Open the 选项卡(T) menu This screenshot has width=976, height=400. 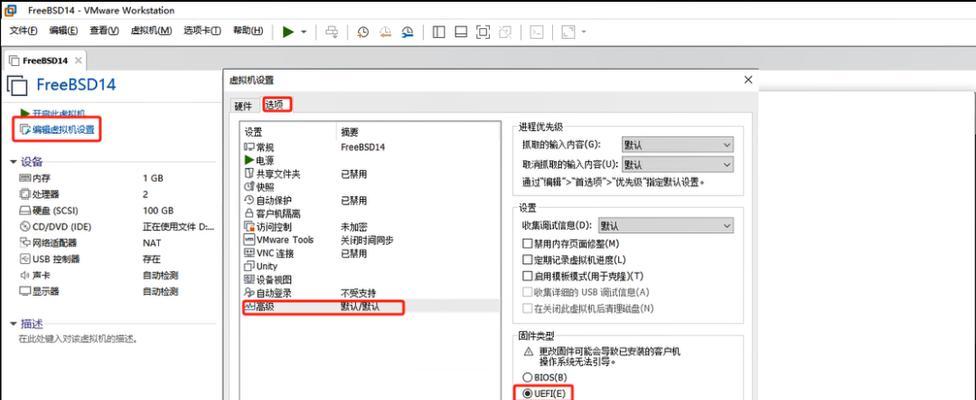202,30
